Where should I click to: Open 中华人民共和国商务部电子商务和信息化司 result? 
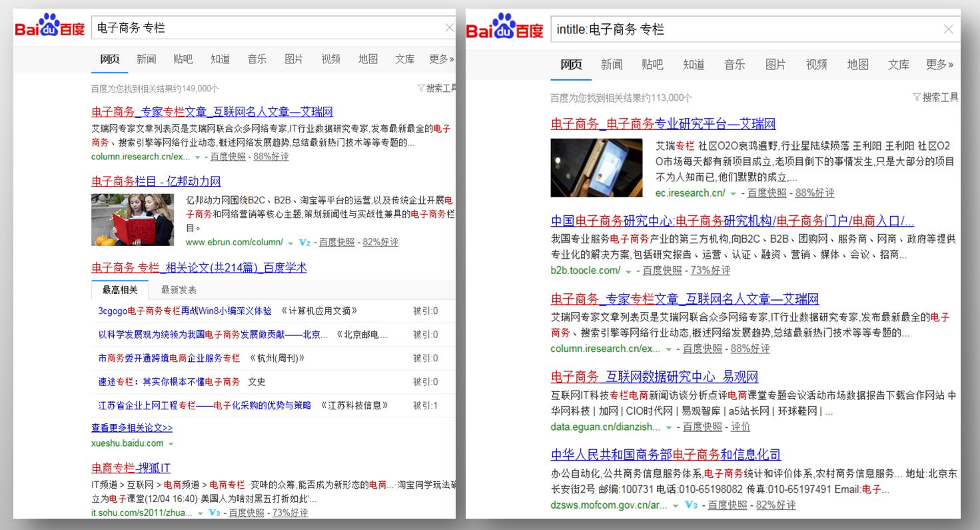coord(666,455)
